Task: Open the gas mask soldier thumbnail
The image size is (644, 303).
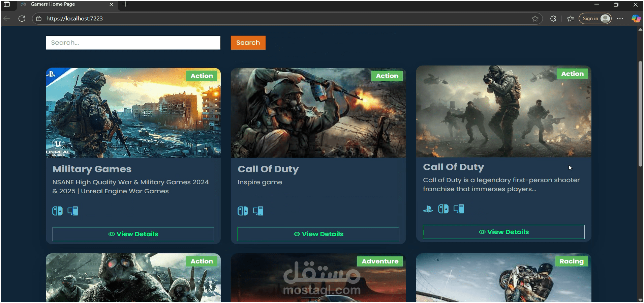Action: tap(133, 278)
